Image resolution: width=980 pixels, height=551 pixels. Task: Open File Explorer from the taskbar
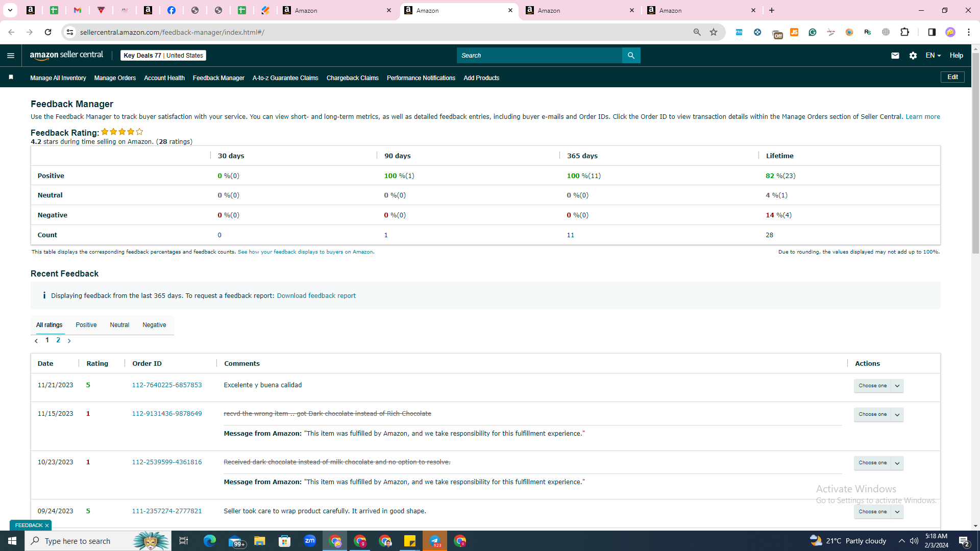coord(260,541)
